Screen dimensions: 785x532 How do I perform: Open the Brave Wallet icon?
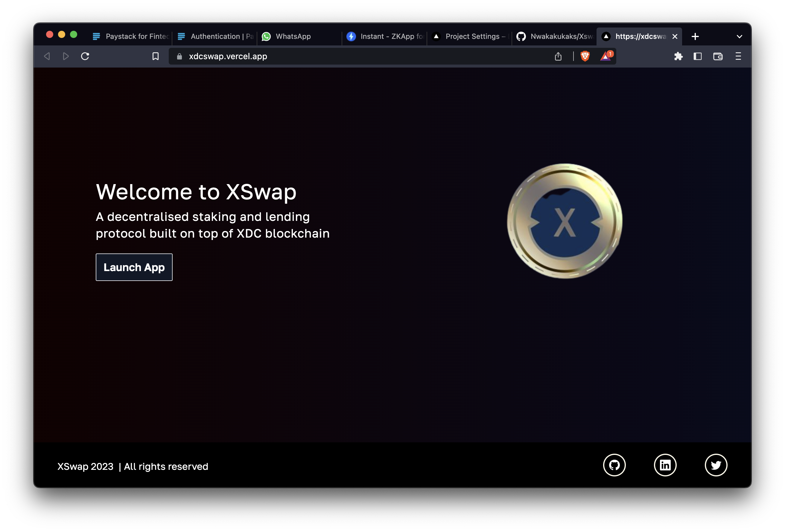(x=718, y=56)
